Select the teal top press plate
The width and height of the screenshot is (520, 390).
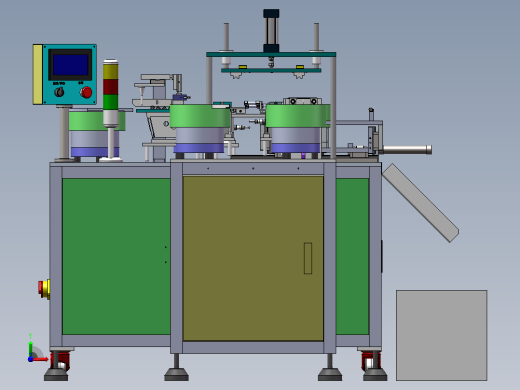271,54
